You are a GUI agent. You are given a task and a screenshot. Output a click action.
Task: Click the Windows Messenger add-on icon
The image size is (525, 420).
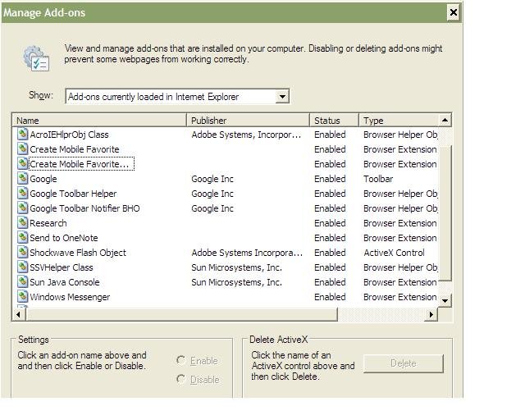coord(22,297)
